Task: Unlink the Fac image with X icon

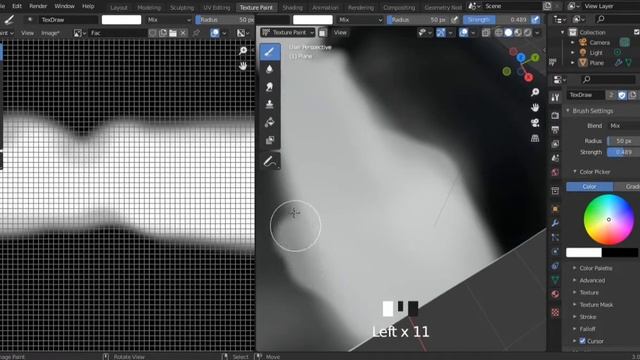Action: (183, 33)
